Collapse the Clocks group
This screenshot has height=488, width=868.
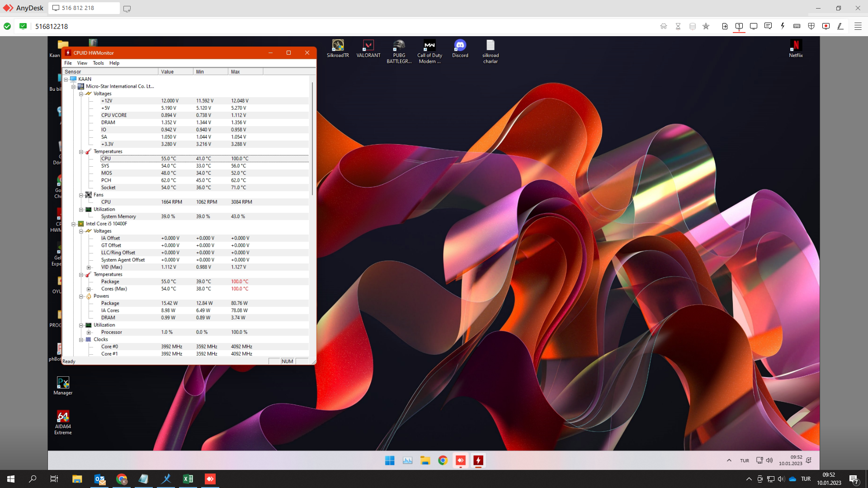81,339
